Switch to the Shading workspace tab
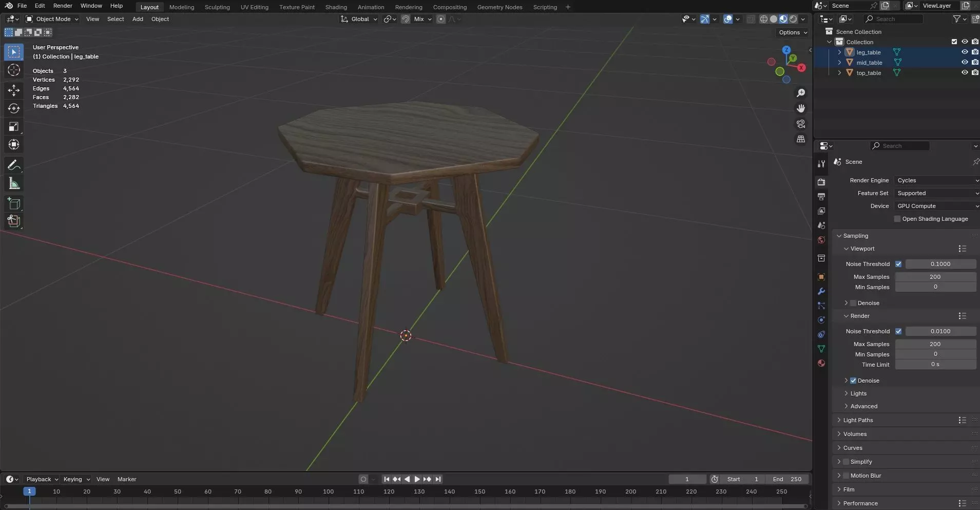Viewport: 980px width, 510px height. coord(336,7)
